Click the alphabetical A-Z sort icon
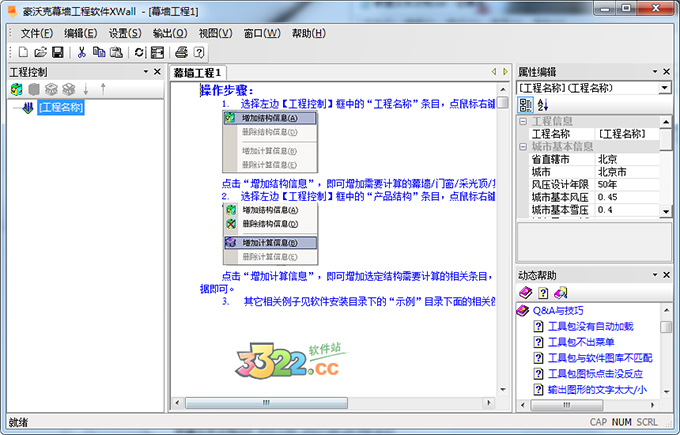The image size is (680, 435). [543, 105]
